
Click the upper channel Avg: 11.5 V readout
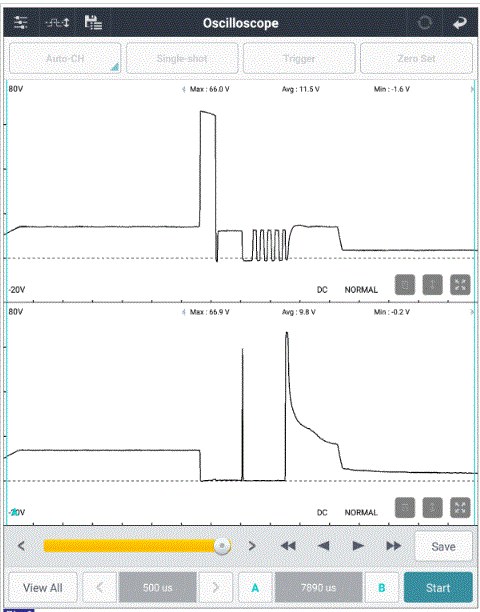pyautogui.click(x=300, y=89)
